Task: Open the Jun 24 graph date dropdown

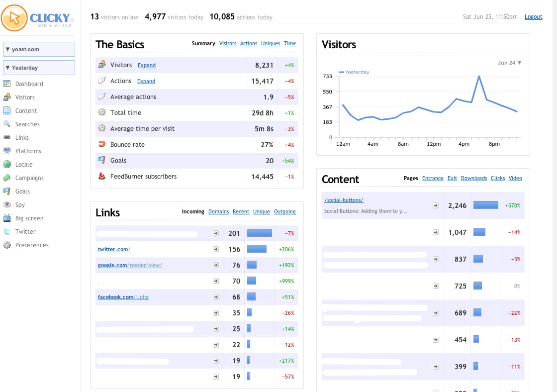Action: (x=509, y=63)
